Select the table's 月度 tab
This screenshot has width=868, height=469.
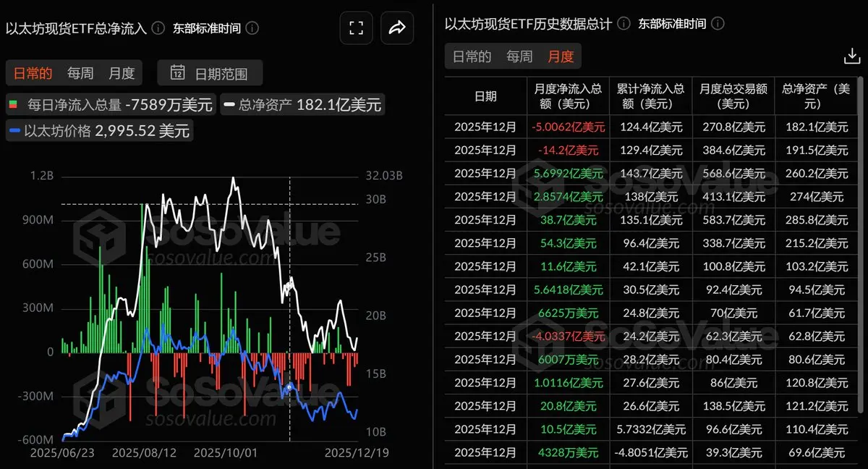click(561, 56)
